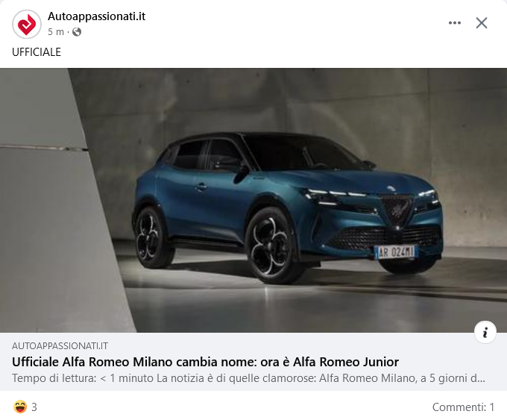Click the article description 'Tempo di lettura' text
This screenshot has width=507, height=420.
point(248,378)
